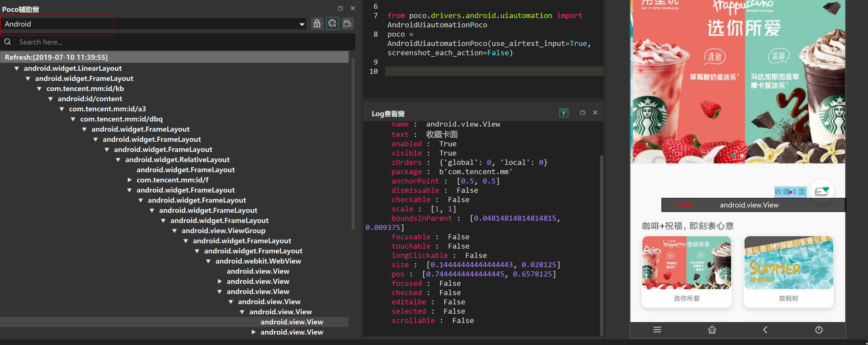Screen dimensions: 868x345
Task: Click the 收藏卡面 label on device screen
Action: 790,192
